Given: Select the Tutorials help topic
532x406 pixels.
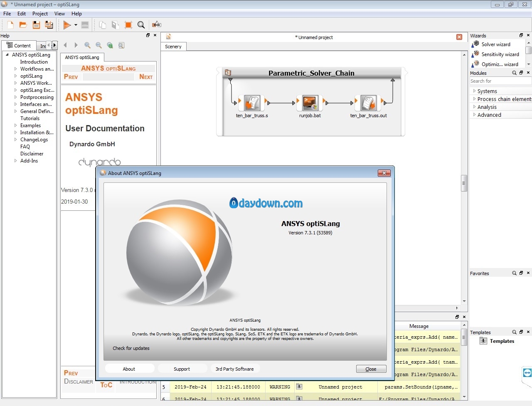Looking at the screenshot, I should tap(30, 118).
